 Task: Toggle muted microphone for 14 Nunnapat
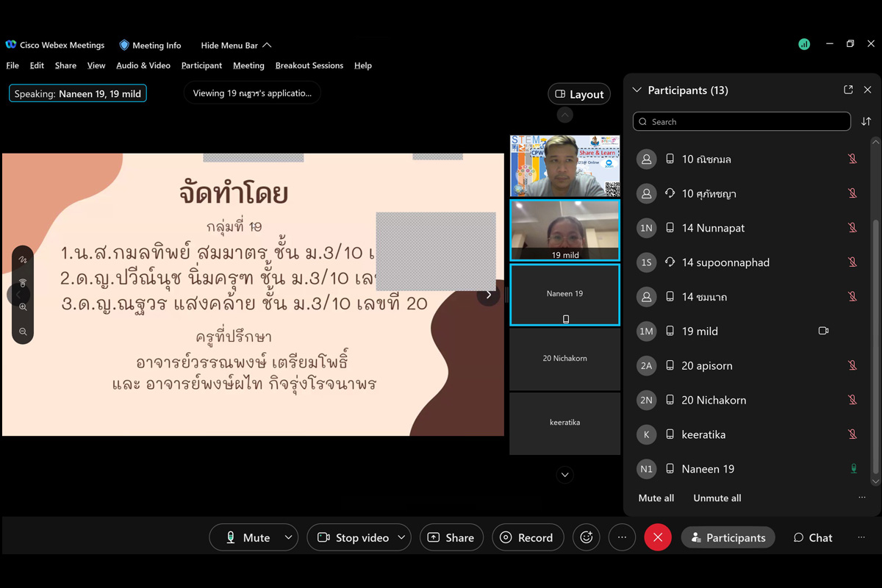(853, 228)
